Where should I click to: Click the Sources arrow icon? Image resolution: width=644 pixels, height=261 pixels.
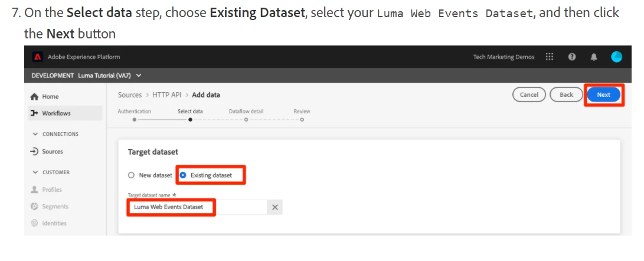(x=34, y=151)
